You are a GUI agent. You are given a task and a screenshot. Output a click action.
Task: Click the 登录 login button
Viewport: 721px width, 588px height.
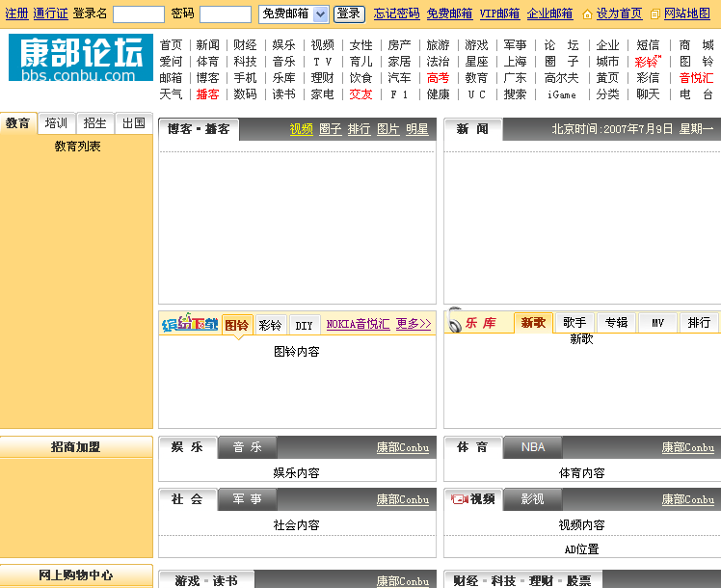click(x=349, y=14)
